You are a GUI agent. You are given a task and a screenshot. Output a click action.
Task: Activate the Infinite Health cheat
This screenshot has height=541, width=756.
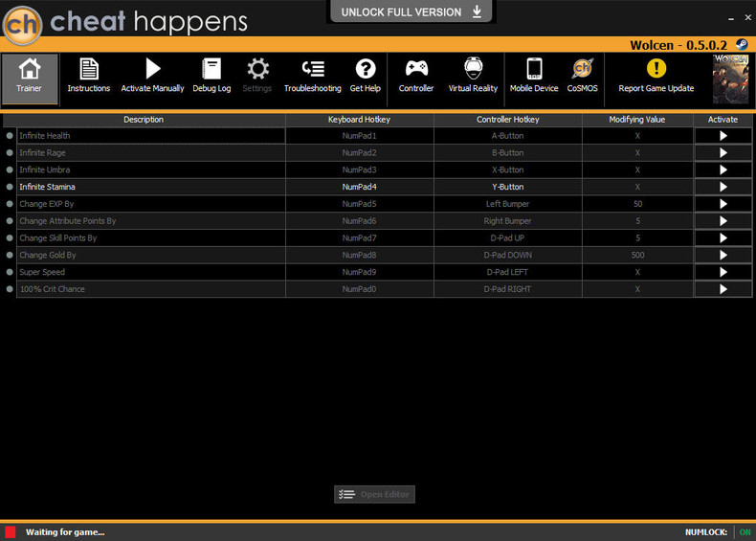coord(723,136)
